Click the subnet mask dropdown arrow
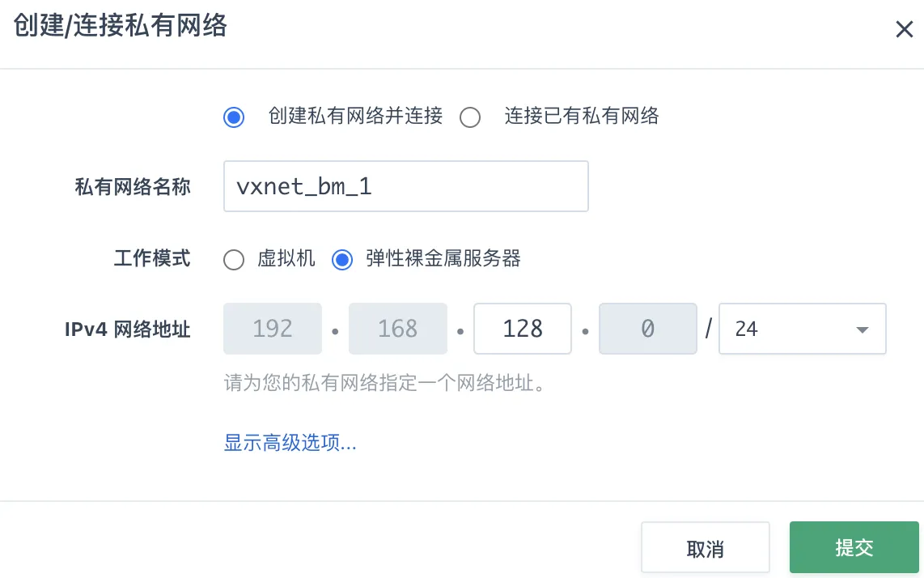 pos(862,329)
